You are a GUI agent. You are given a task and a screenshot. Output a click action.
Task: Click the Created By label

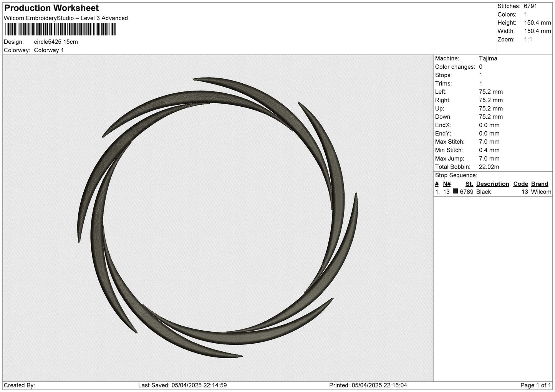click(20, 385)
